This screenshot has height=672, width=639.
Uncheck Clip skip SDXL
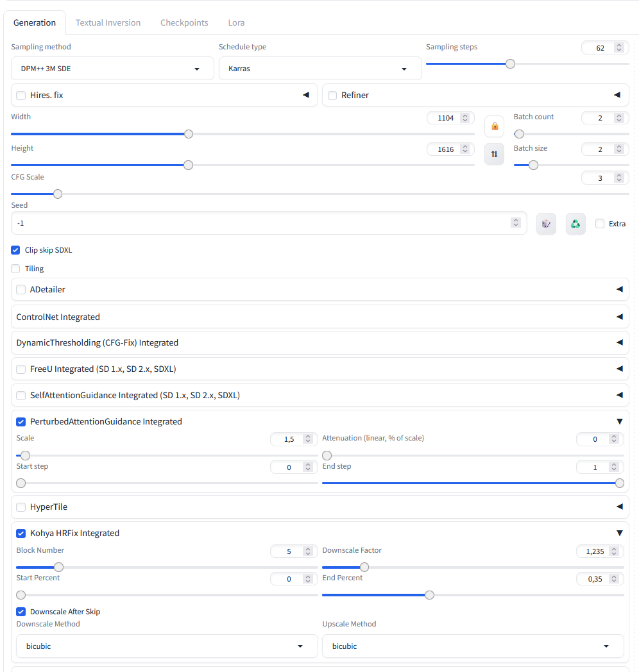coord(15,250)
